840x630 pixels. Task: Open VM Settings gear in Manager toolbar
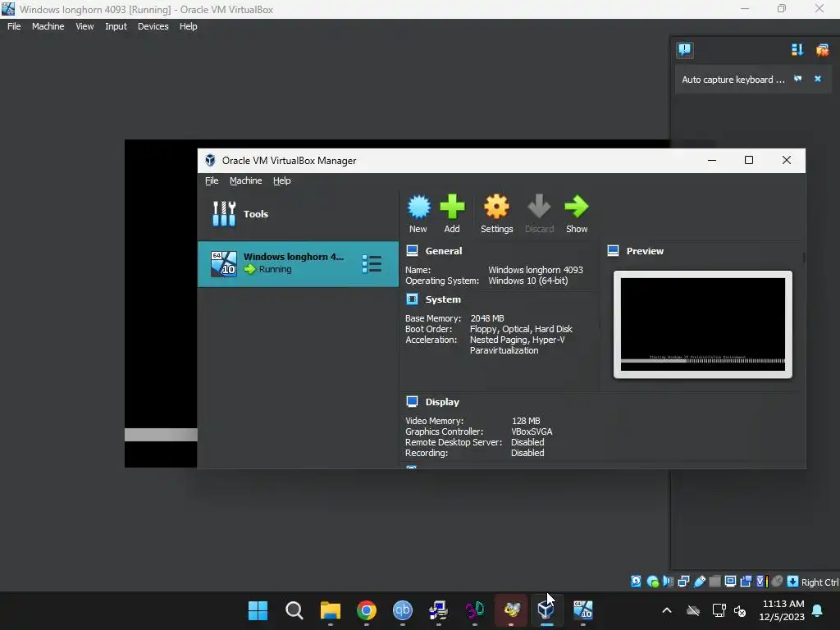(496, 213)
